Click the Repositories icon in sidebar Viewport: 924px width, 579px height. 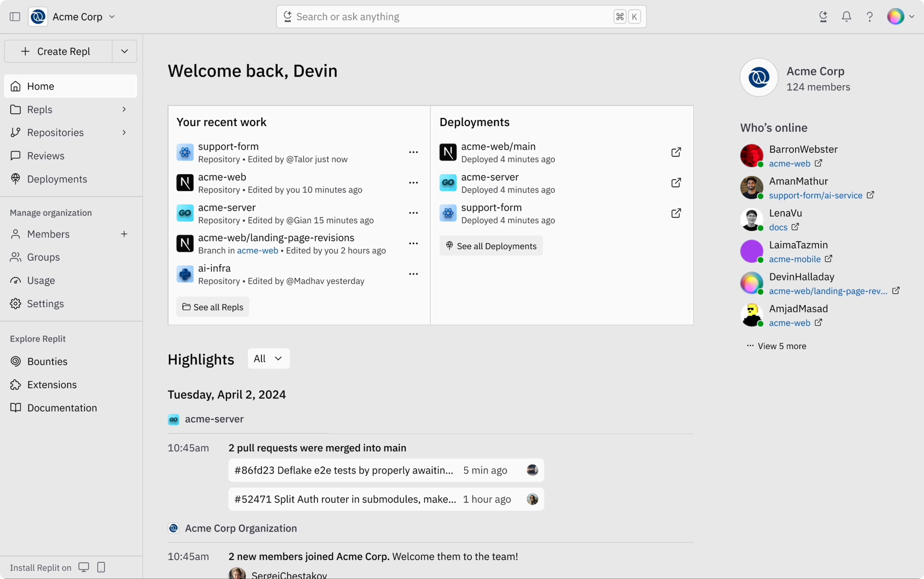pyautogui.click(x=15, y=132)
